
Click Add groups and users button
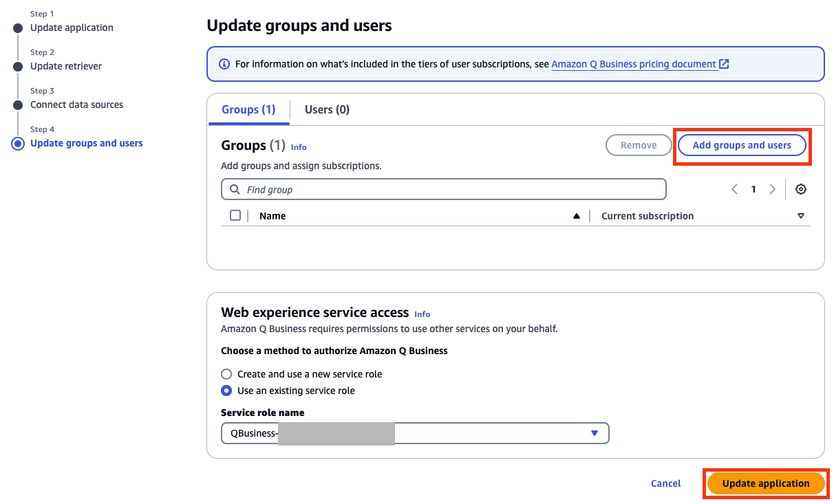[742, 145]
